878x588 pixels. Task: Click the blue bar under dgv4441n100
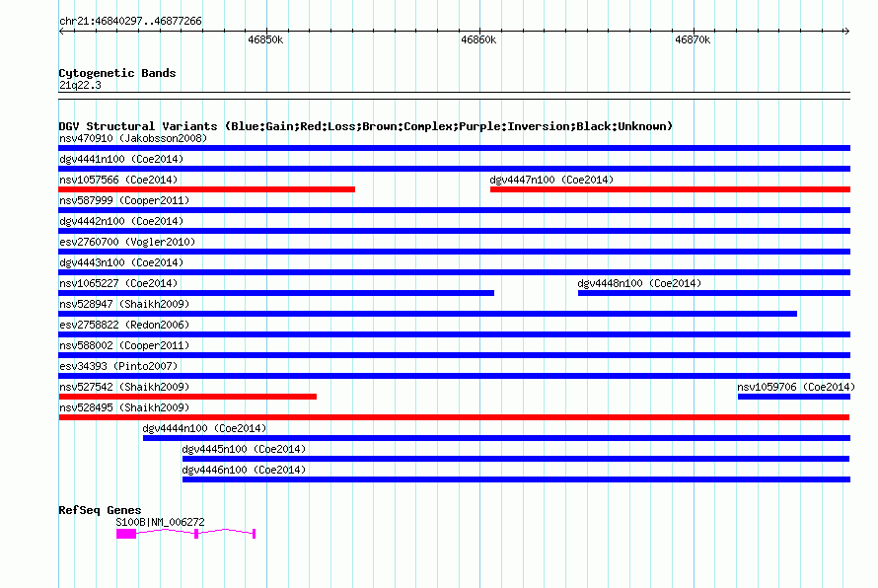454,169
